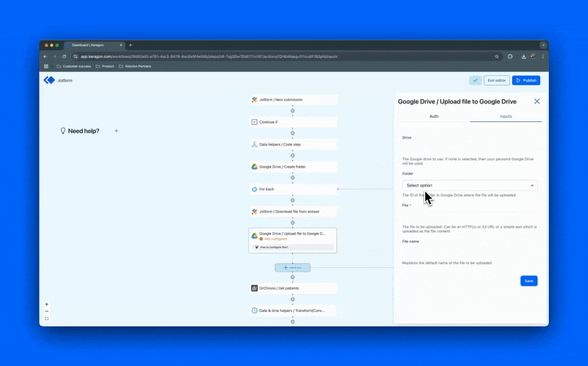Screen dimensions: 588x366
Task: Click the Add to loop button
Action: point(292,267)
